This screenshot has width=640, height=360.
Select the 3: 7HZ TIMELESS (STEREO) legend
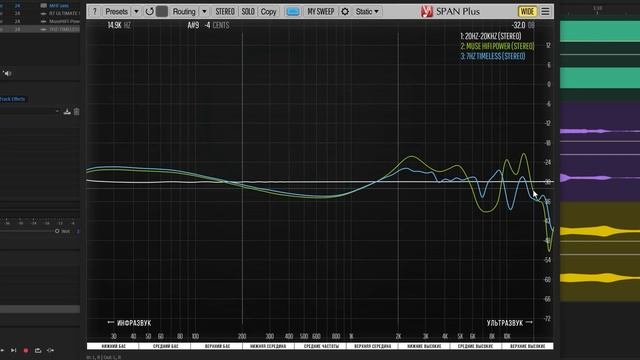pyautogui.click(x=493, y=56)
